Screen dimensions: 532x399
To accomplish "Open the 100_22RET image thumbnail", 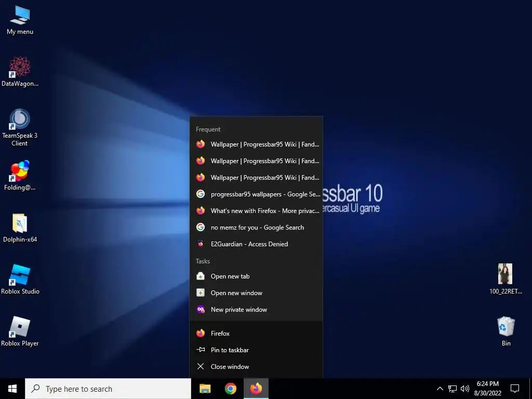I will click(x=506, y=279).
